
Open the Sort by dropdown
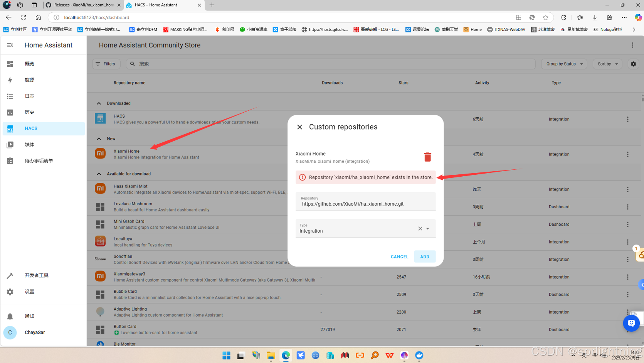pyautogui.click(x=607, y=64)
